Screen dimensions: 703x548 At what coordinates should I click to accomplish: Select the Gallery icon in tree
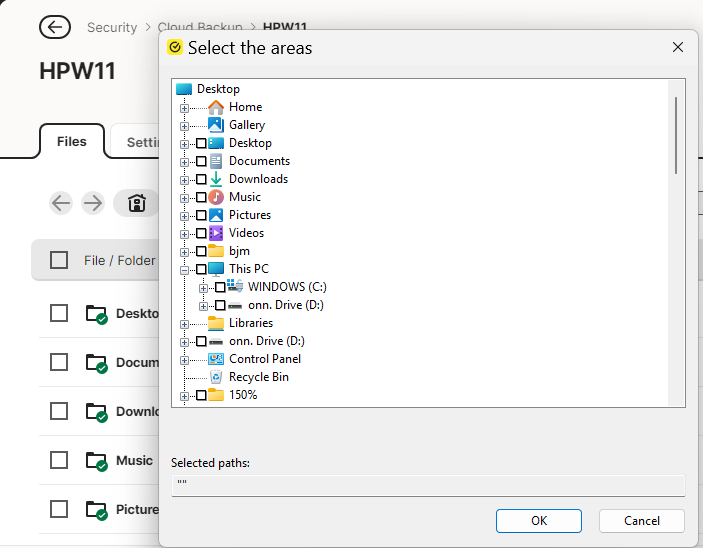[216, 125]
